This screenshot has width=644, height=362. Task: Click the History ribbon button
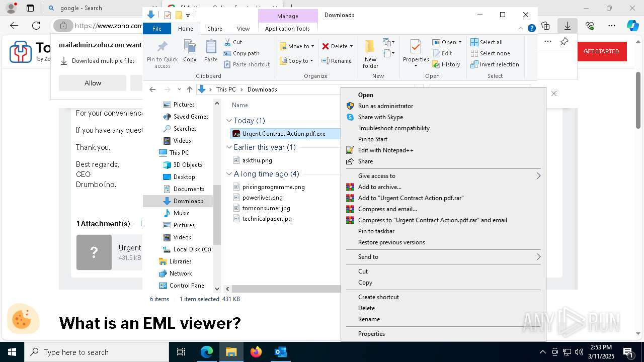pyautogui.click(x=446, y=64)
